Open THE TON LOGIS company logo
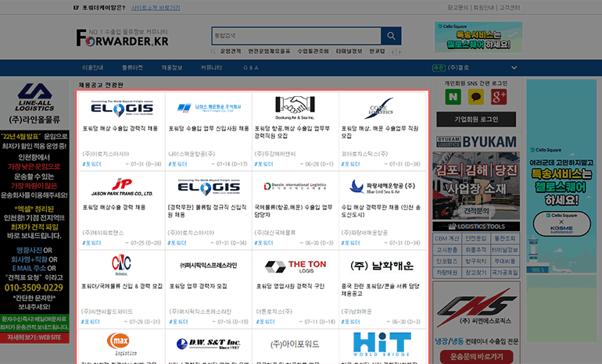The height and width of the screenshot is (364, 602). [x=295, y=266]
